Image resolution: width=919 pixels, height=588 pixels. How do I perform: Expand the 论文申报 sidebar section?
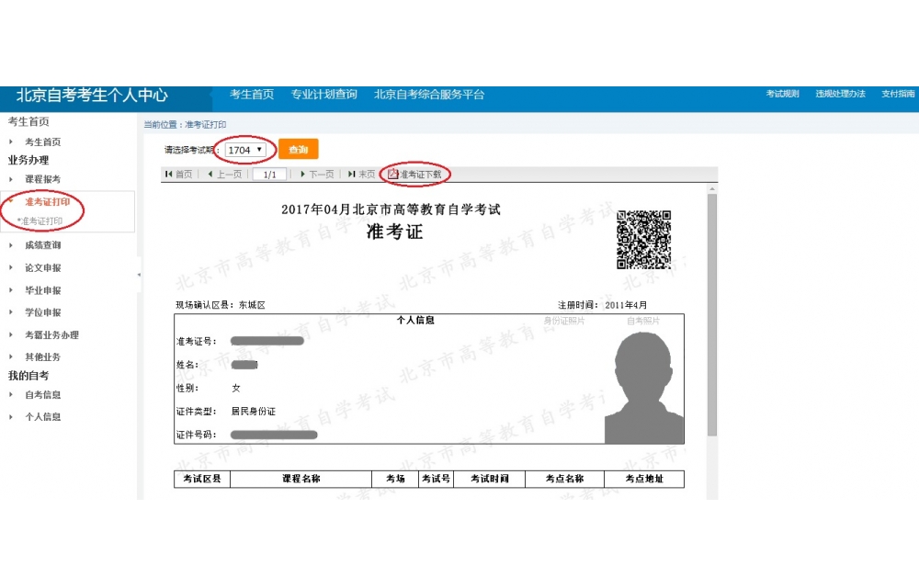point(42,268)
